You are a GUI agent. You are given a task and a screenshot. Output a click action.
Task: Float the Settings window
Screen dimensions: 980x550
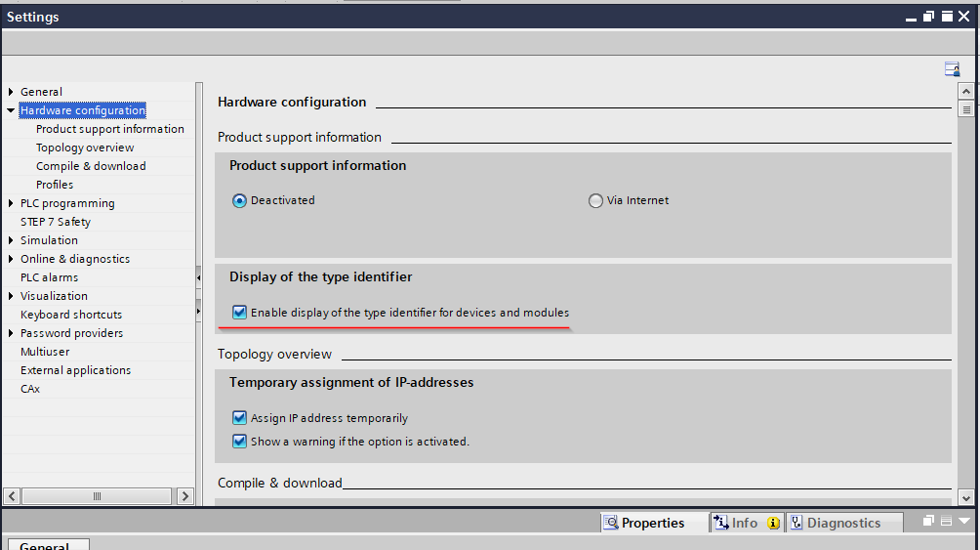click(x=928, y=17)
